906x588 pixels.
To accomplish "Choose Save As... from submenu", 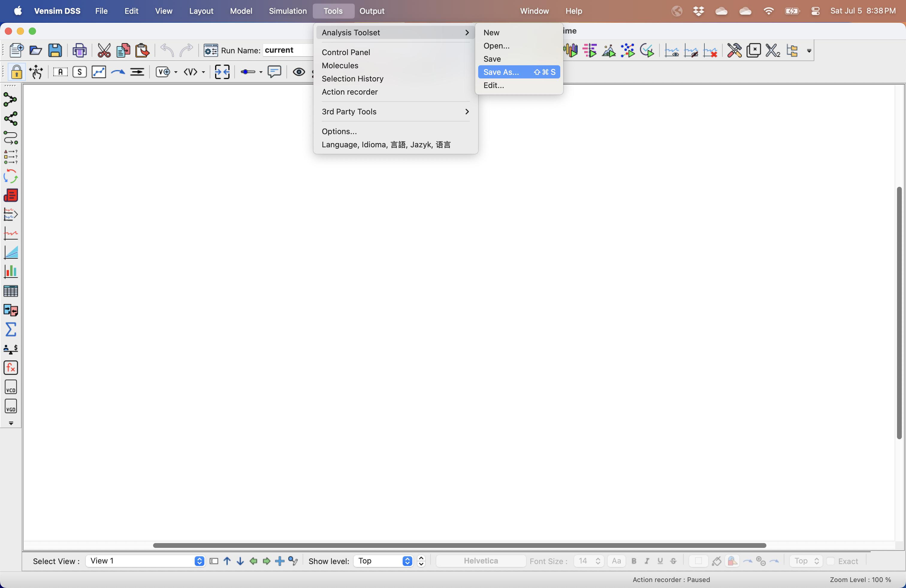I will click(519, 72).
